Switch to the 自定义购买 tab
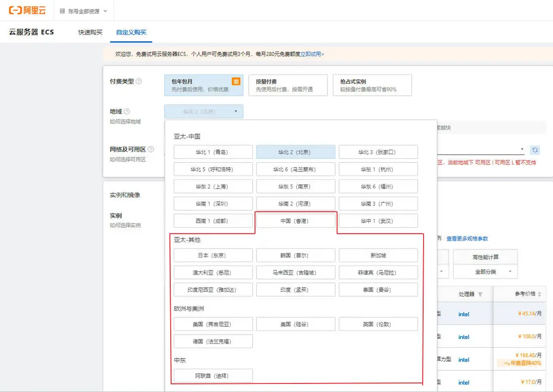The width and height of the screenshot is (553, 392). 131,32
